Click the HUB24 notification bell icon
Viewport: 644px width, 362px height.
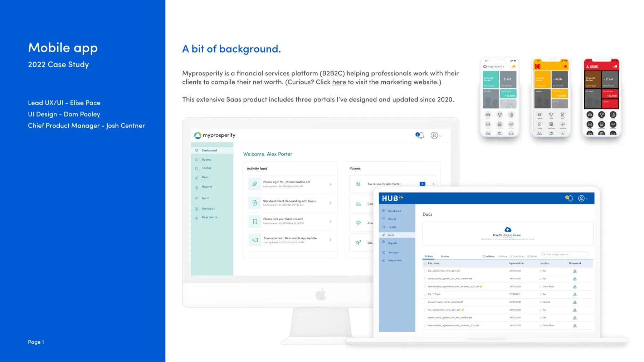click(x=569, y=198)
